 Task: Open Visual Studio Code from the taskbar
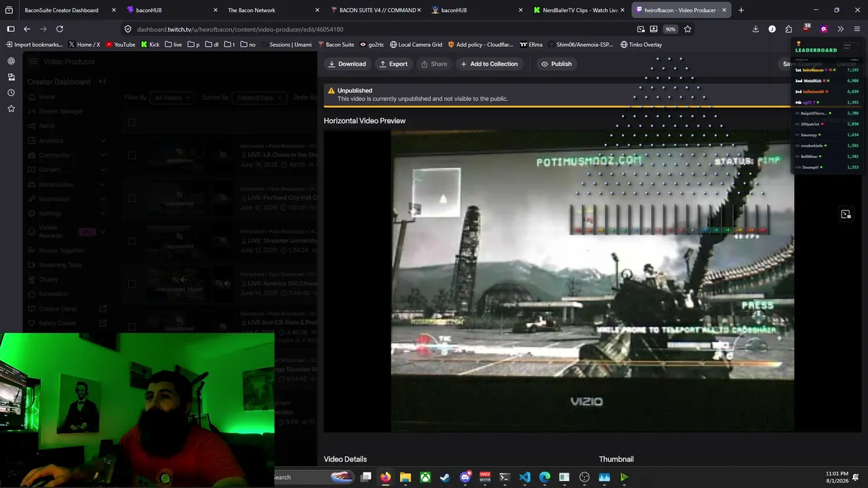pyautogui.click(x=525, y=477)
